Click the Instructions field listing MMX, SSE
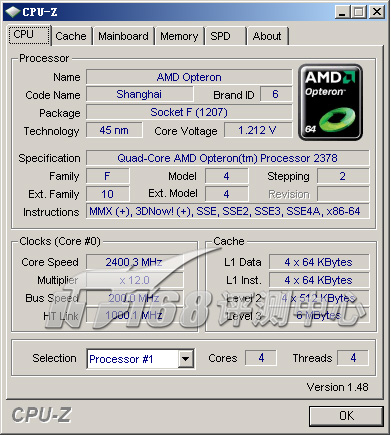391x435 pixels. coord(228,211)
